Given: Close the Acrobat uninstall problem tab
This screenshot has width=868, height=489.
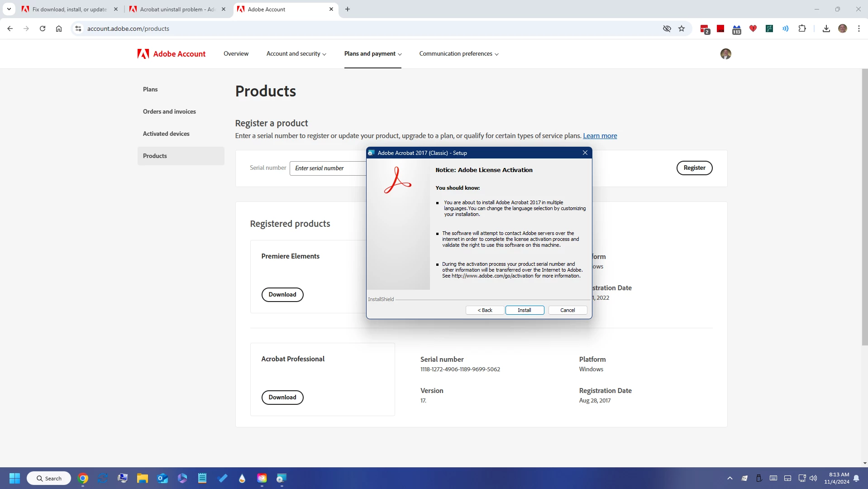Looking at the screenshot, I should tap(224, 9).
